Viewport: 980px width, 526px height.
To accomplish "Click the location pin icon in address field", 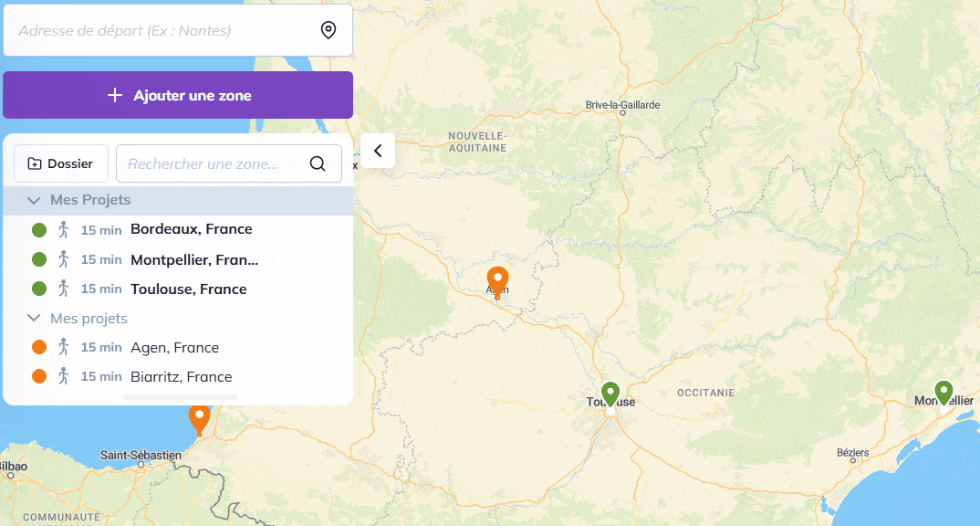I will tap(328, 31).
